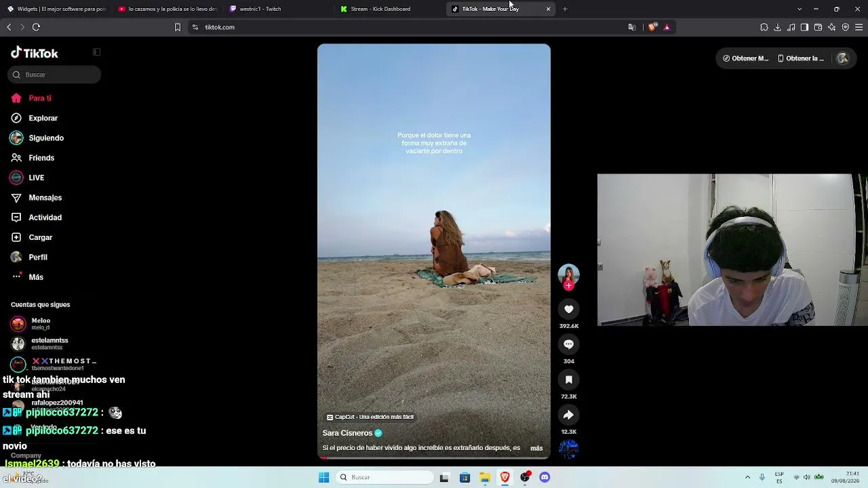Open the browser main hamburger menu

point(859,27)
